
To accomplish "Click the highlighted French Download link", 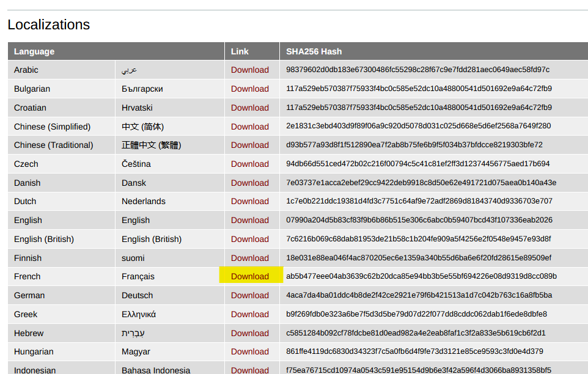I will (249, 276).
